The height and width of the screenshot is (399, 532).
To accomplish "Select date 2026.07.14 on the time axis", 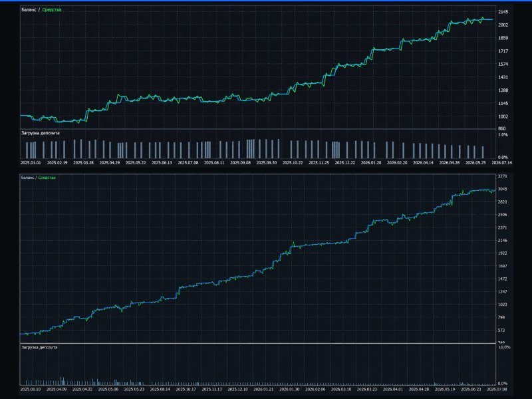I will click(x=502, y=163).
